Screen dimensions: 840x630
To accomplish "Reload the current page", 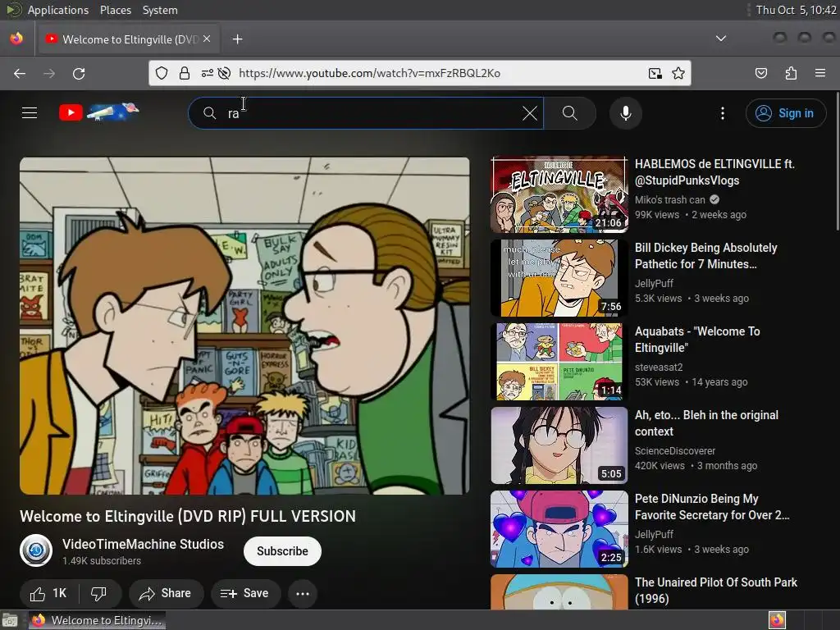I will coord(79,73).
